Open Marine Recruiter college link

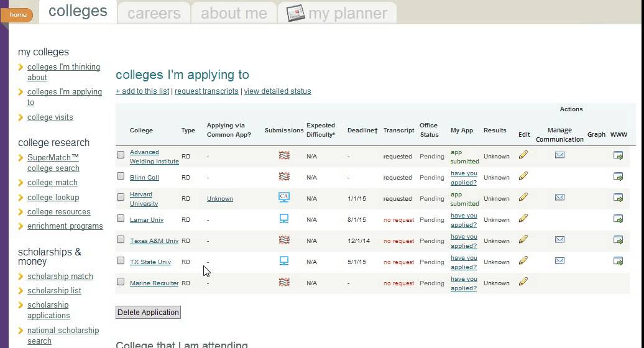154,283
